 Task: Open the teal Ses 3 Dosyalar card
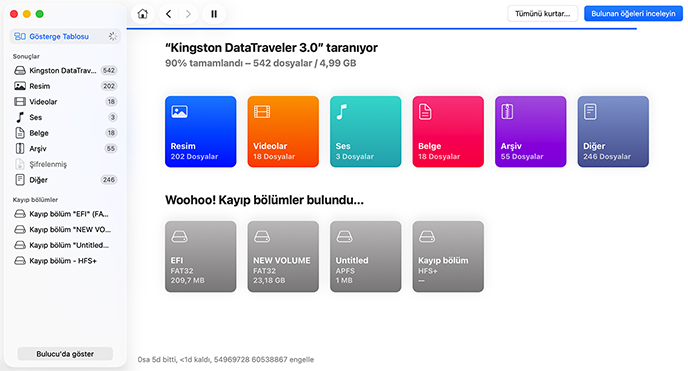[366, 132]
